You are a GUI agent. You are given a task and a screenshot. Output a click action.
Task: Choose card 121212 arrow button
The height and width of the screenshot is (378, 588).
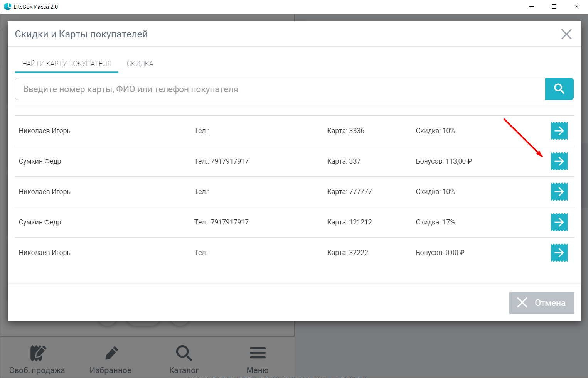(x=559, y=222)
